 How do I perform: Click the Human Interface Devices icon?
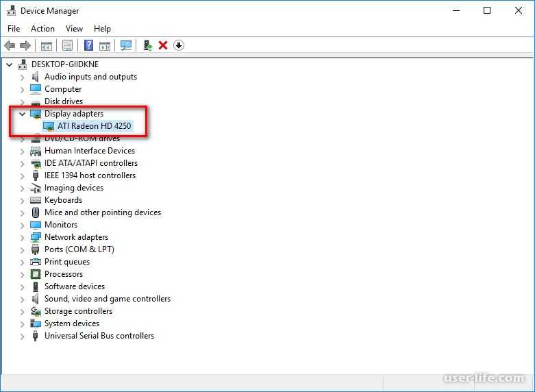click(x=36, y=151)
